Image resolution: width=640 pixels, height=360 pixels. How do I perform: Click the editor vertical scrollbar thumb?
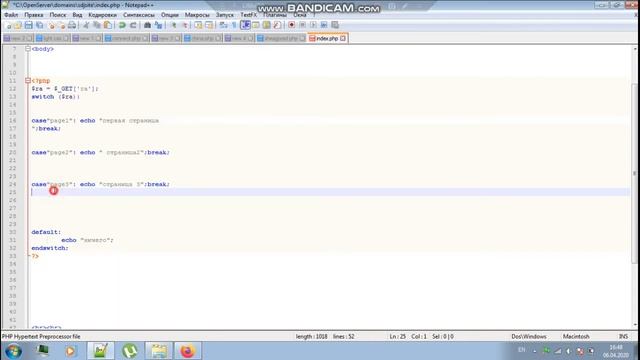coord(635,173)
